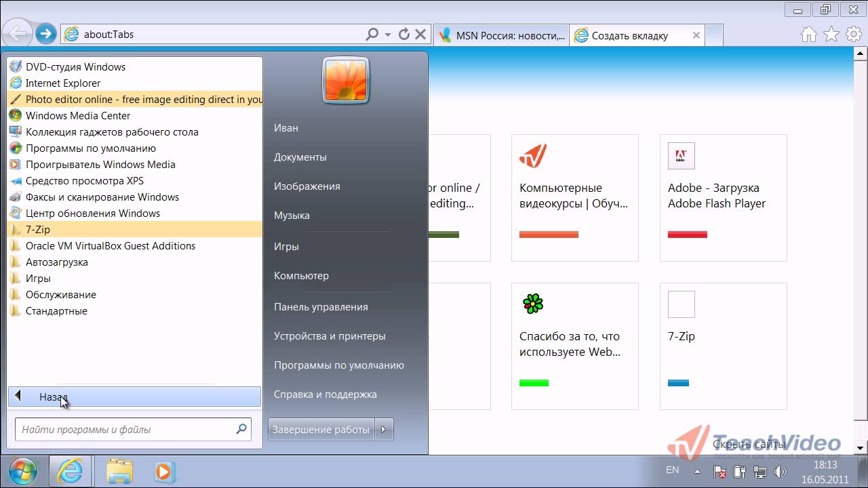Stop loading with the X icon in address bar
This screenshot has height=488, width=868.
coord(420,34)
